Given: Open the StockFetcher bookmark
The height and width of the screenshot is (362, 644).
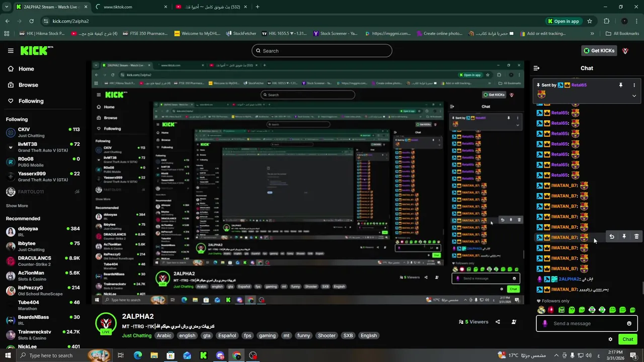Looking at the screenshot, I should pyautogui.click(x=241, y=34).
